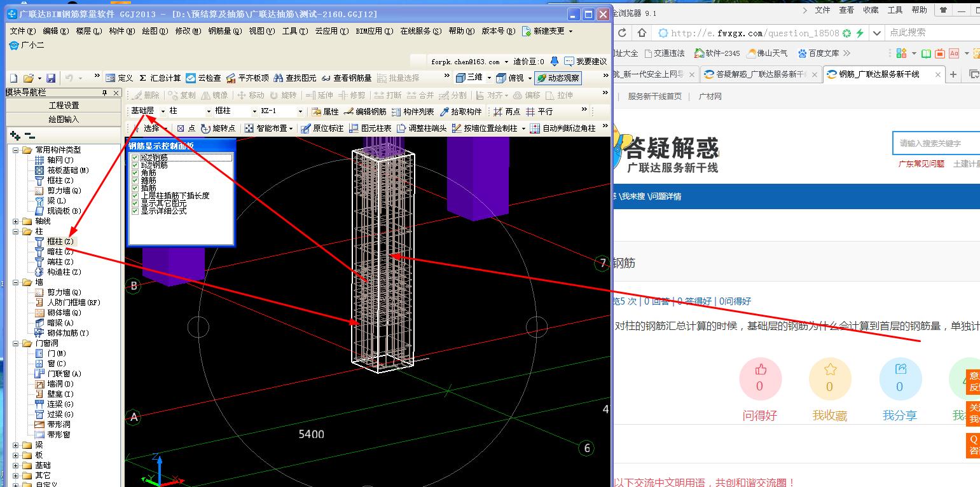
Task: Click the 我要建议 button
Action: tap(586, 61)
